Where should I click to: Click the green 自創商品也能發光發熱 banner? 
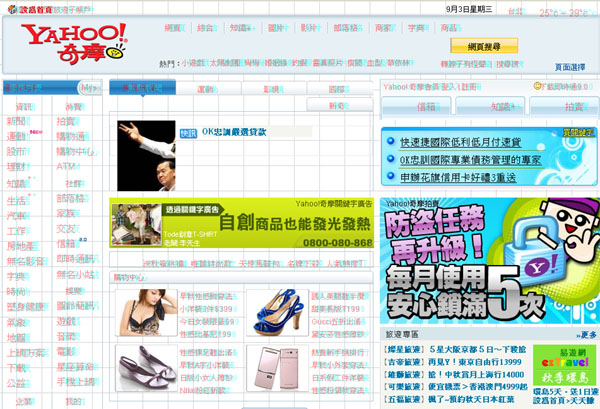click(x=241, y=223)
